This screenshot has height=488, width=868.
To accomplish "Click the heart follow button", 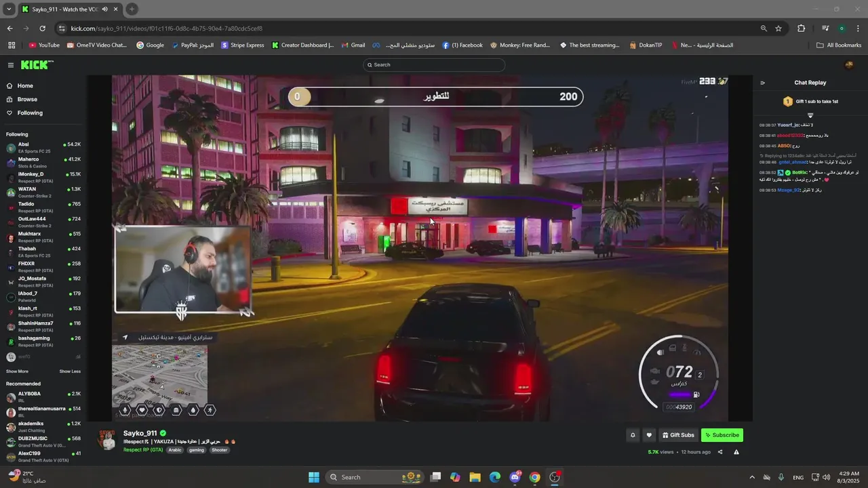I will (649, 435).
